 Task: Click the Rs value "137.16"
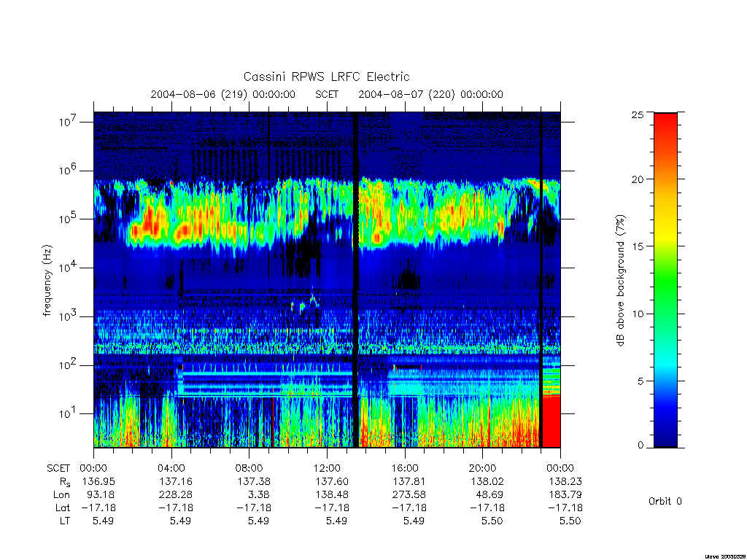(x=176, y=481)
